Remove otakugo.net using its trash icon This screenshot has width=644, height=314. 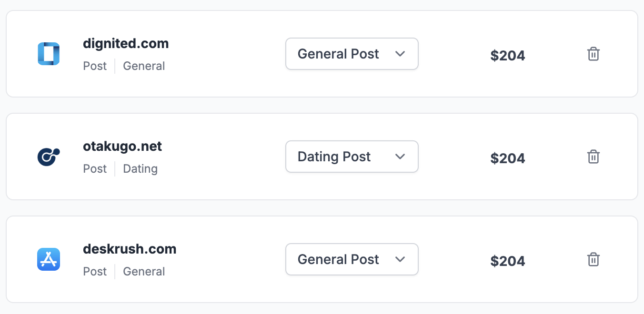point(593,157)
